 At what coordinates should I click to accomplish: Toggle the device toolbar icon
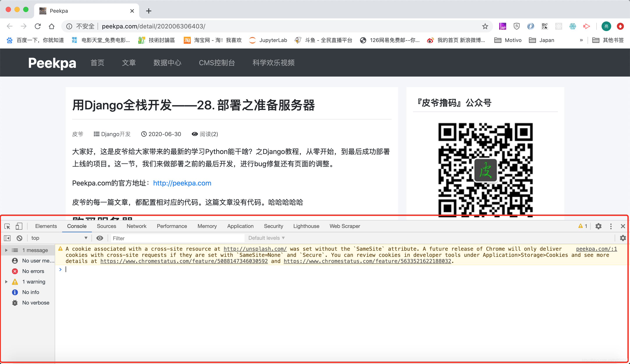(x=19, y=226)
